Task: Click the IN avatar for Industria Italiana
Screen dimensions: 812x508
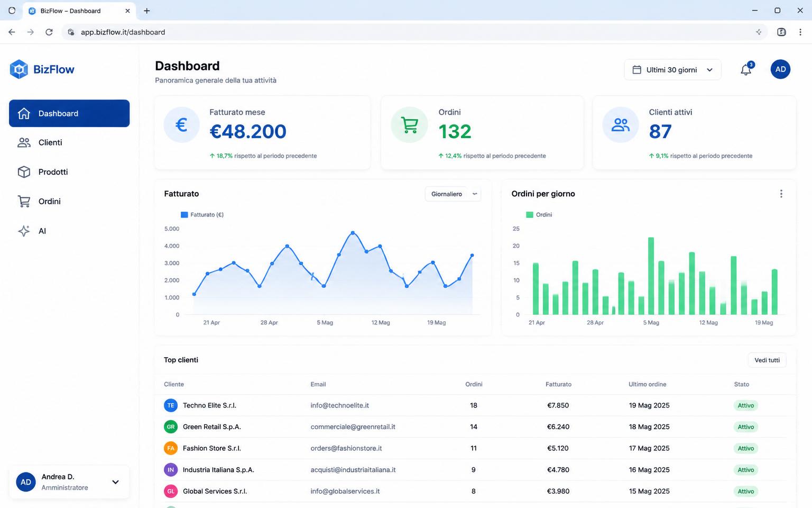Action: tap(171, 470)
